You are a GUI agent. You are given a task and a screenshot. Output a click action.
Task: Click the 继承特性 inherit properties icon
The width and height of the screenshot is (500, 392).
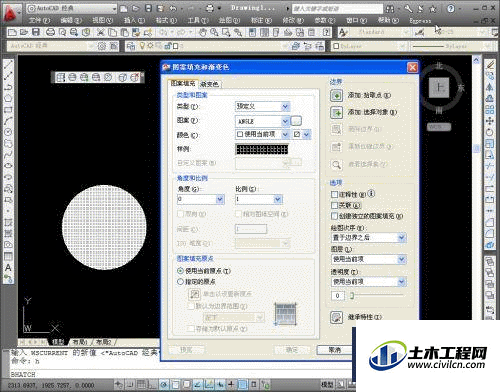click(x=336, y=317)
